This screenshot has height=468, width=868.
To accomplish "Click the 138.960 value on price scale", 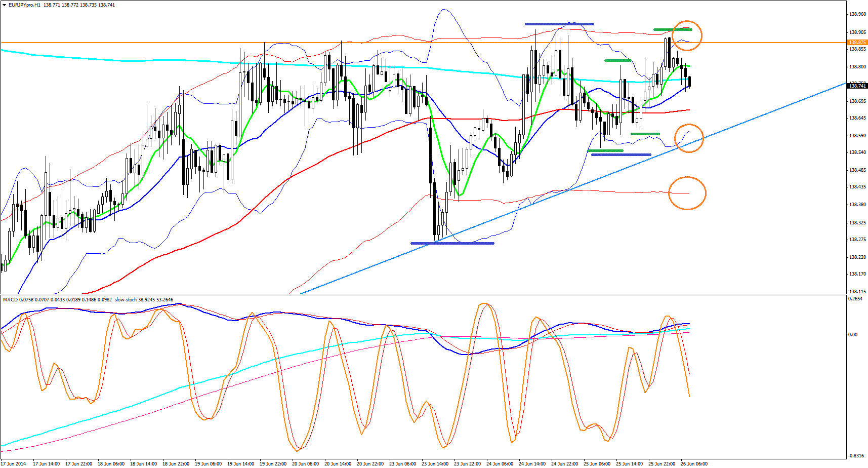I will point(857,14).
